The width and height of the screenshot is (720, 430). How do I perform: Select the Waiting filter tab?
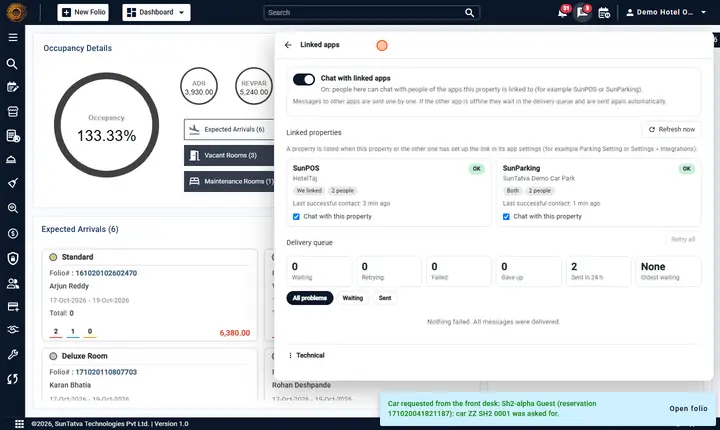click(353, 298)
